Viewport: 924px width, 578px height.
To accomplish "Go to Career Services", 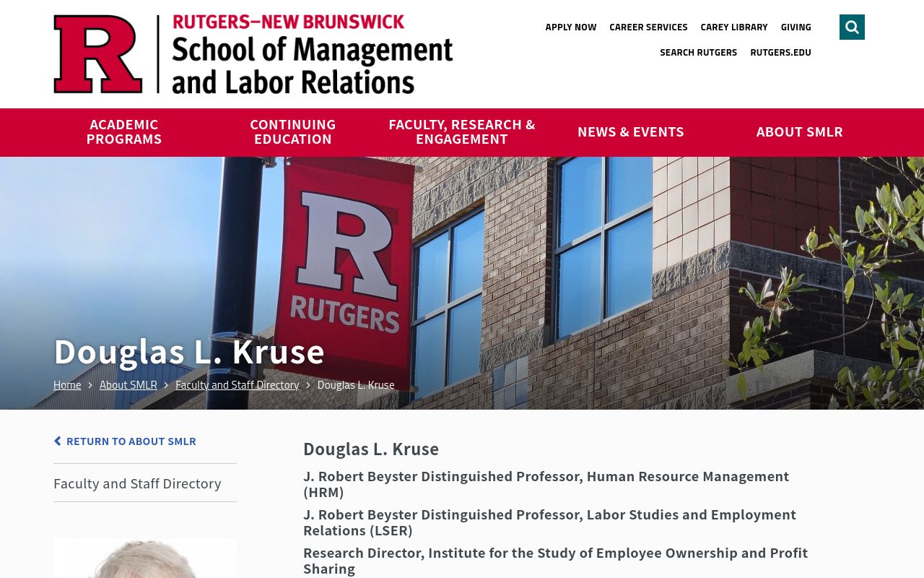I will tap(648, 27).
